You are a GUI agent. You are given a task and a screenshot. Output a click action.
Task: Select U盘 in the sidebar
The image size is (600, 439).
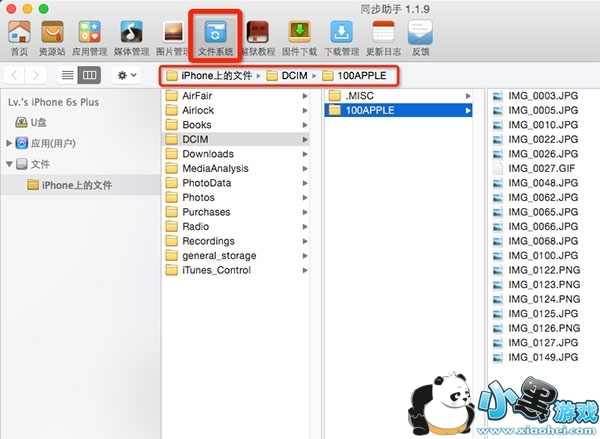[x=31, y=122]
